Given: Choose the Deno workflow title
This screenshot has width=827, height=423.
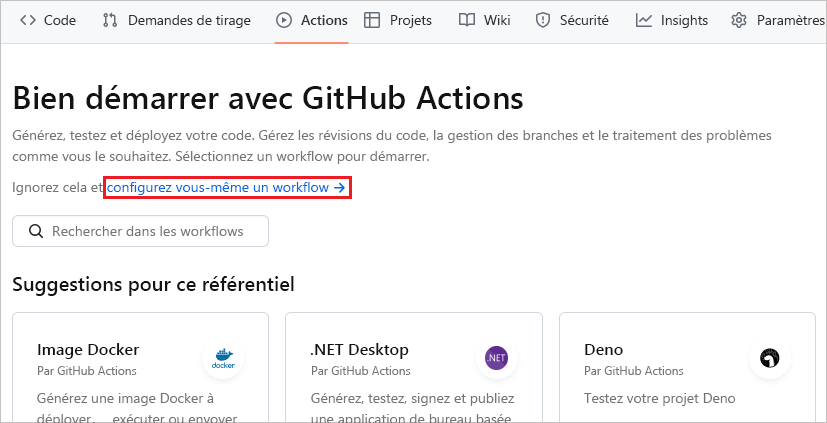Looking at the screenshot, I should click(603, 350).
